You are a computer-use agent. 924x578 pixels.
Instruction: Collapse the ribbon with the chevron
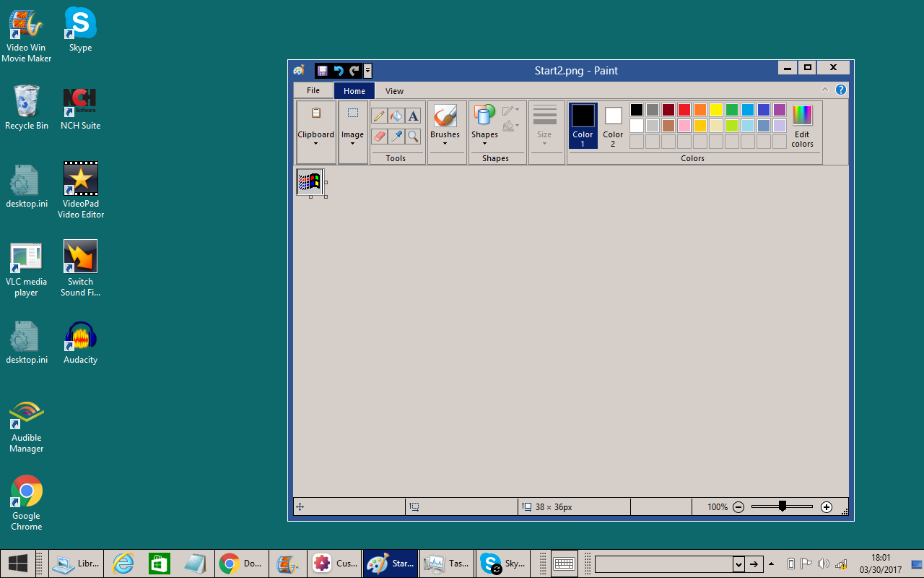[826, 90]
